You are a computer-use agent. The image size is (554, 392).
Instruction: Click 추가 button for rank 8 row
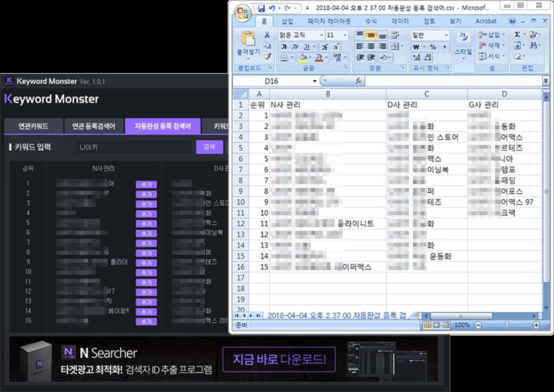point(146,253)
